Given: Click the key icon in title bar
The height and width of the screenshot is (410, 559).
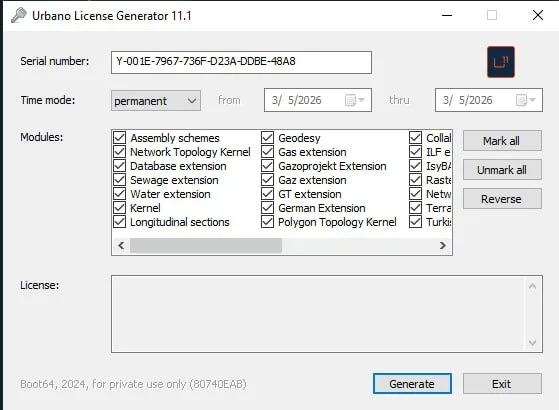Looking at the screenshot, I should pos(19,15).
